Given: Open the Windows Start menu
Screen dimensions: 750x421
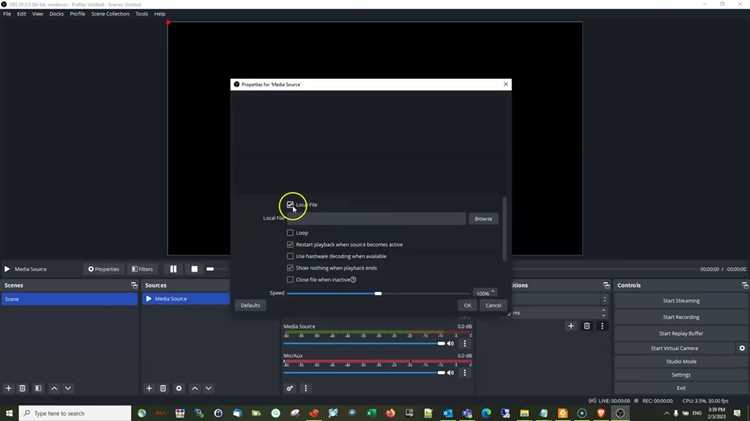Looking at the screenshot, I should coord(9,413).
